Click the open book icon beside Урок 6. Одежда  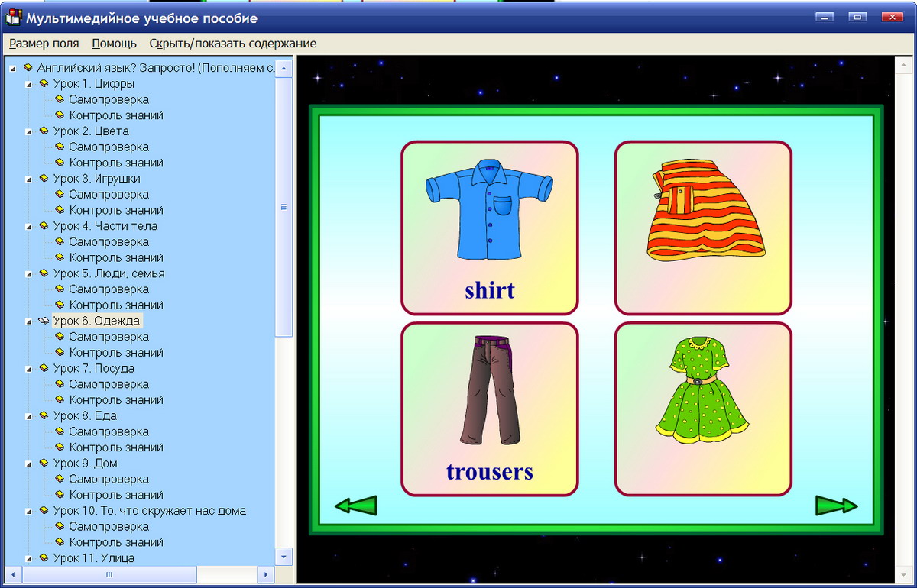(x=44, y=321)
